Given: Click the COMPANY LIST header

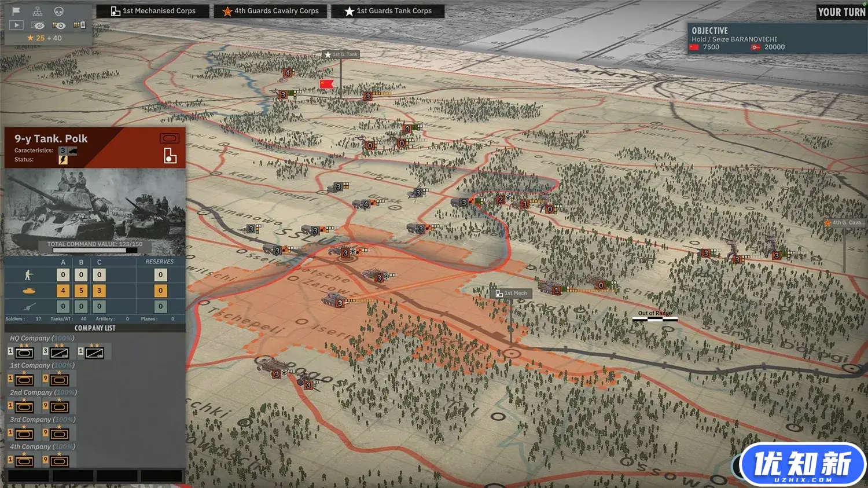Looking at the screenshot, I should click(95, 328).
